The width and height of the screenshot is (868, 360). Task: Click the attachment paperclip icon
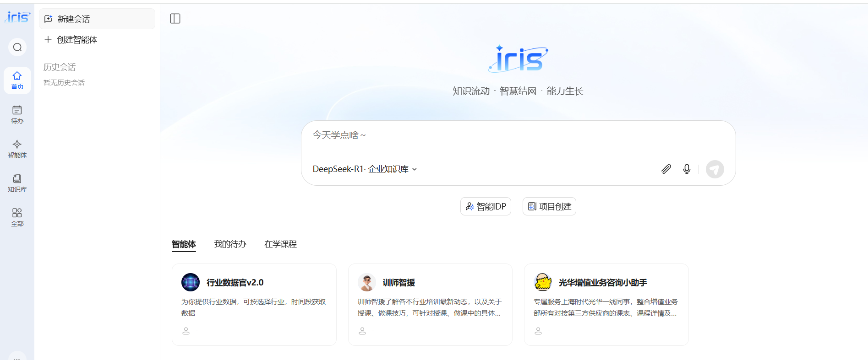pos(666,169)
